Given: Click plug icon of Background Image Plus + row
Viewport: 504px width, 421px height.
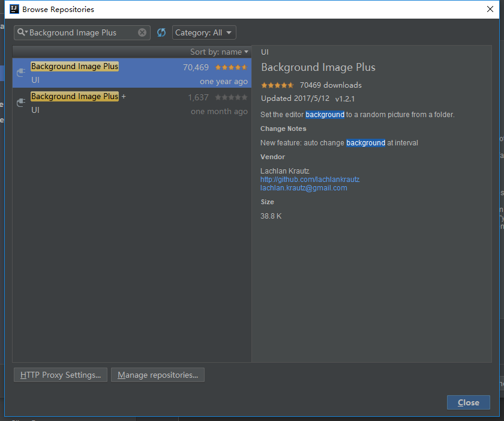Looking at the screenshot, I should tap(21, 103).
